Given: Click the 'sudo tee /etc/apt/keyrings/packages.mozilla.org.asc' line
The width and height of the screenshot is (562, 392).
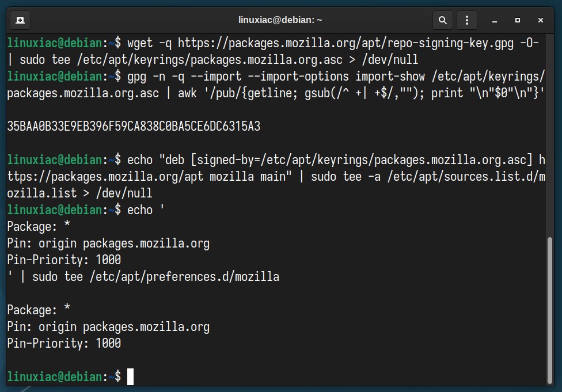Looking at the screenshot, I should [212, 59].
